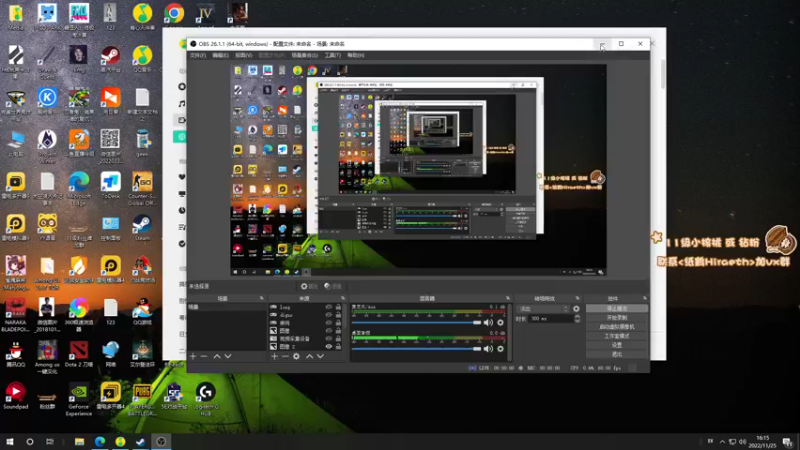Open the 文件 (File) menu
This screenshot has width=800, height=450.
198,55
